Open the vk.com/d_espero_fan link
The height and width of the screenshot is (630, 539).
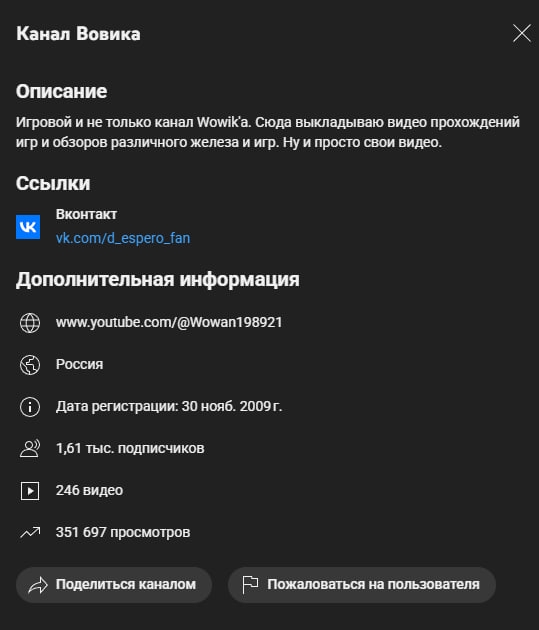[123, 238]
